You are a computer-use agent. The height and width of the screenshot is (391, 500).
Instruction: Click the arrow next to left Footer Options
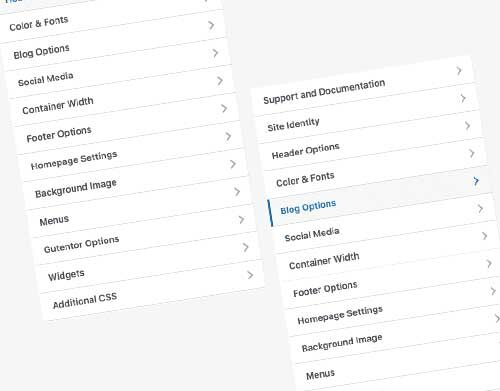[x=228, y=136]
